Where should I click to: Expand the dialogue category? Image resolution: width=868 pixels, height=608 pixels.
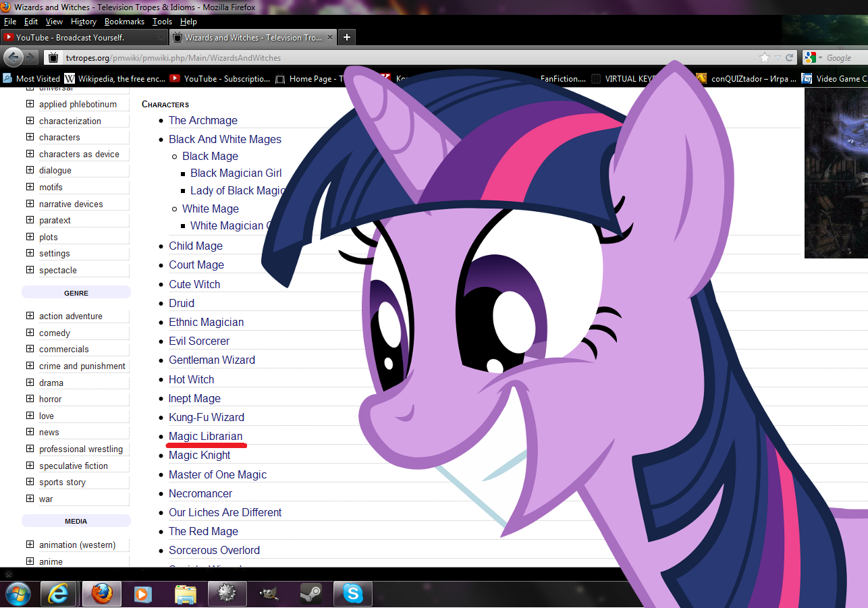click(30, 170)
